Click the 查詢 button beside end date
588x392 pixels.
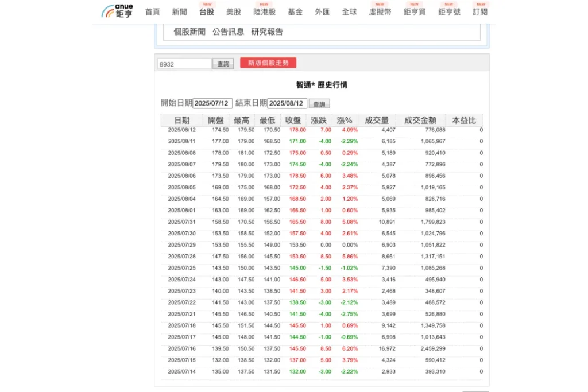click(x=319, y=104)
